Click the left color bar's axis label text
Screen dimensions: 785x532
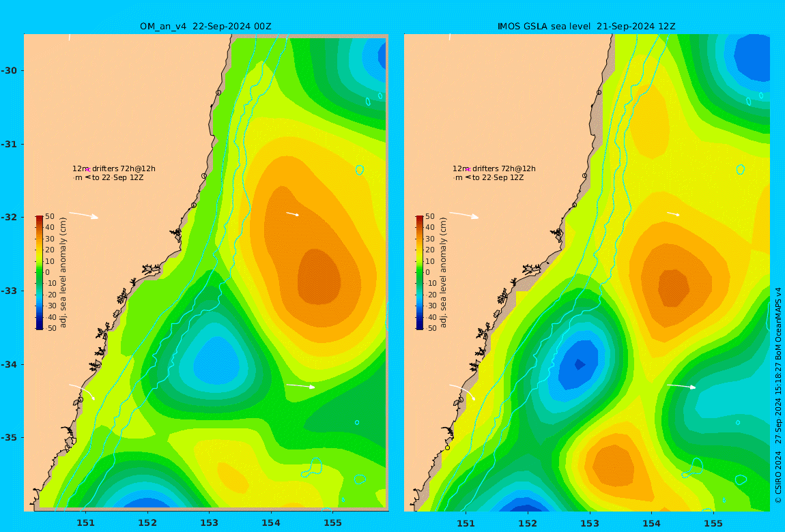pos(63,273)
